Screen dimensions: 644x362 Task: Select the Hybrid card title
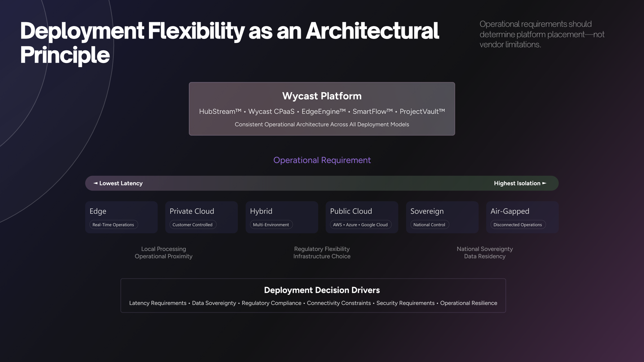pyautogui.click(x=261, y=211)
